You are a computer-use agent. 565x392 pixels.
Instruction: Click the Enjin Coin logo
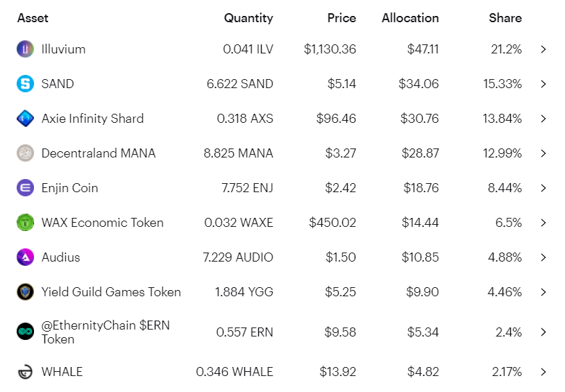pos(25,188)
